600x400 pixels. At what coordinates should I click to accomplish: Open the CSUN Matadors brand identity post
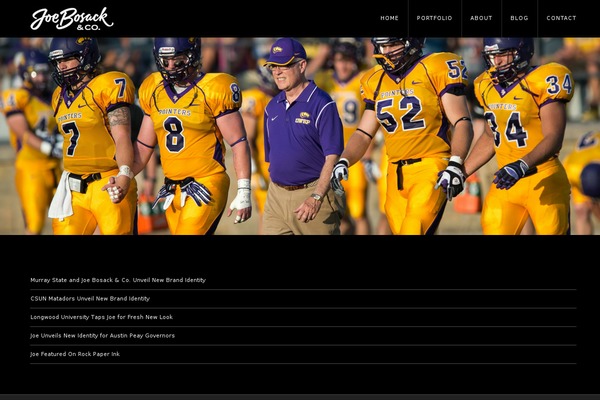(x=90, y=299)
